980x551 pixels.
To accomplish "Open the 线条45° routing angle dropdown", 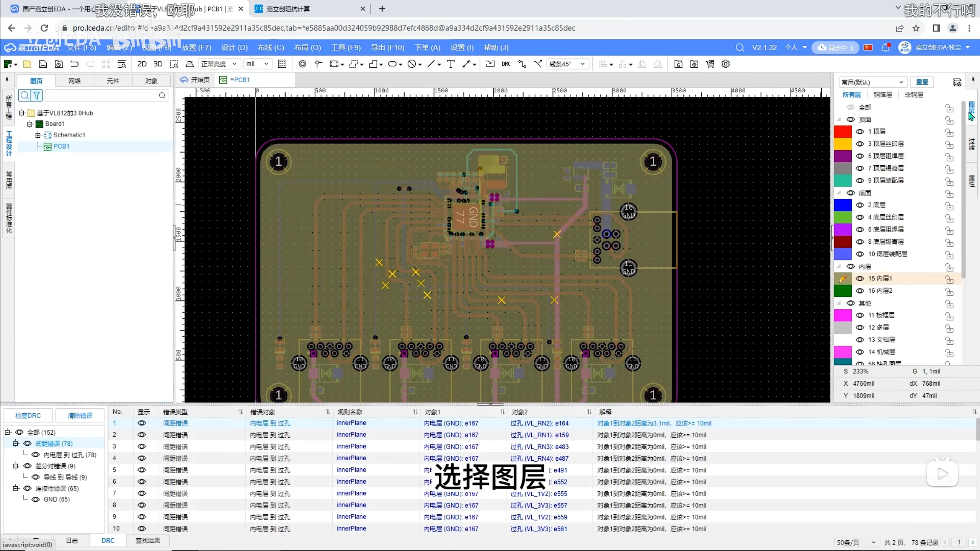I will 567,64.
